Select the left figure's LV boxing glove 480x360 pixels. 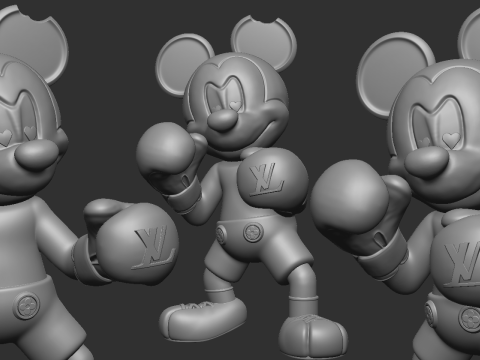coord(132,242)
